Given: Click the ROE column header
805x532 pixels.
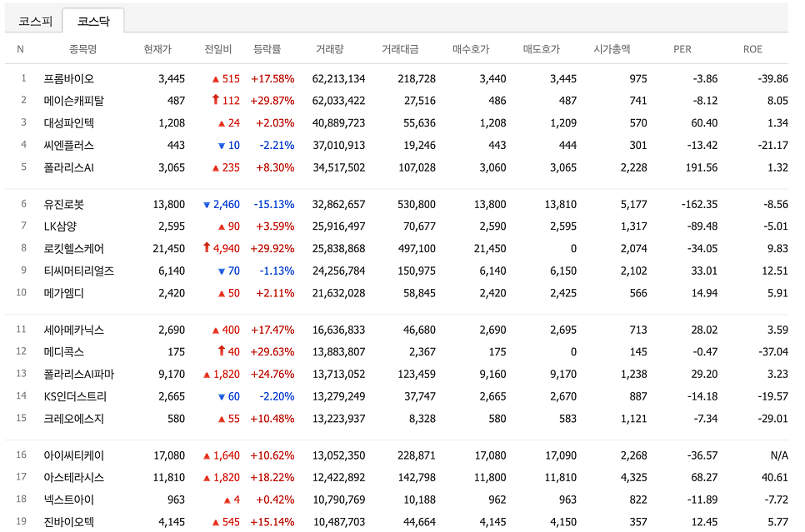Looking at the screenshot, I should [752, 49].
